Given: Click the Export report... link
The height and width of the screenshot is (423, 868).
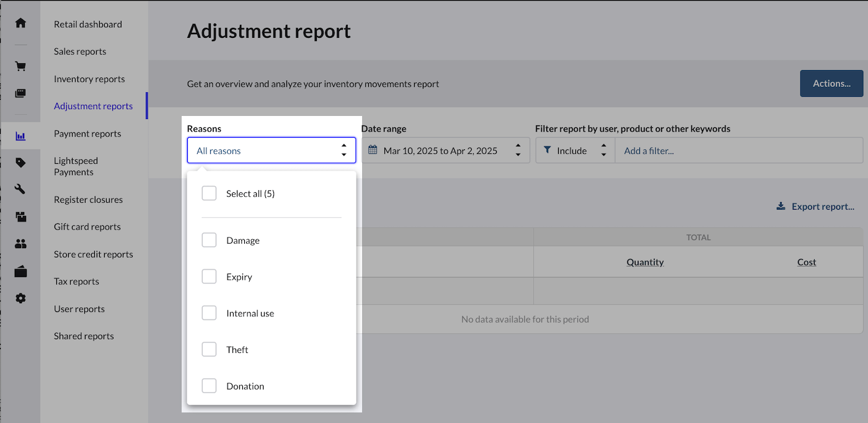Looking at the screenshot, I should point(815,207).
